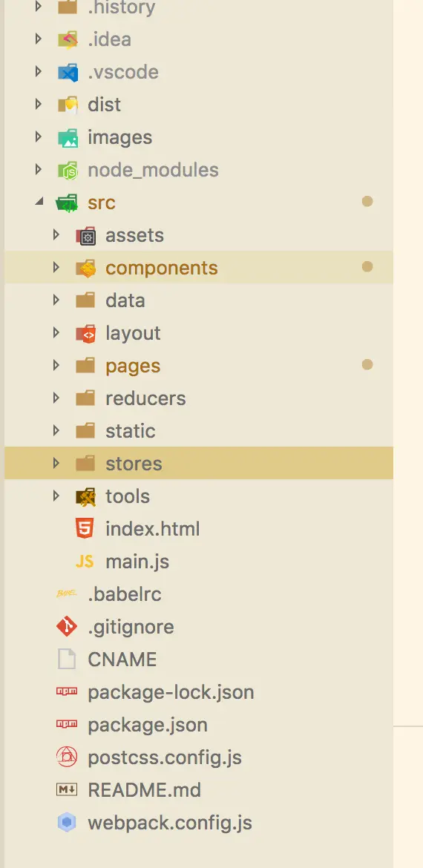This screenshot has height=868, width=423.
Task: Expand the components folder arrow
Action: [x=56, y=267]
